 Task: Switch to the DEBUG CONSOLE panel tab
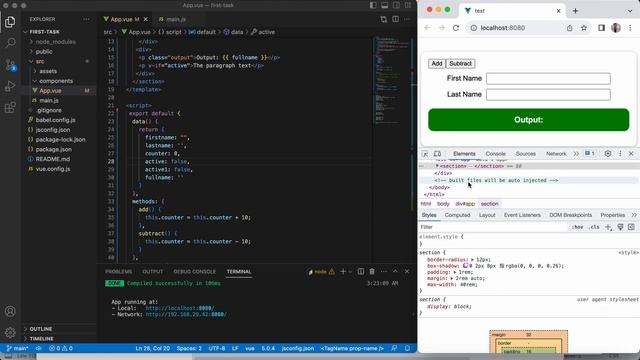point(194,271)
